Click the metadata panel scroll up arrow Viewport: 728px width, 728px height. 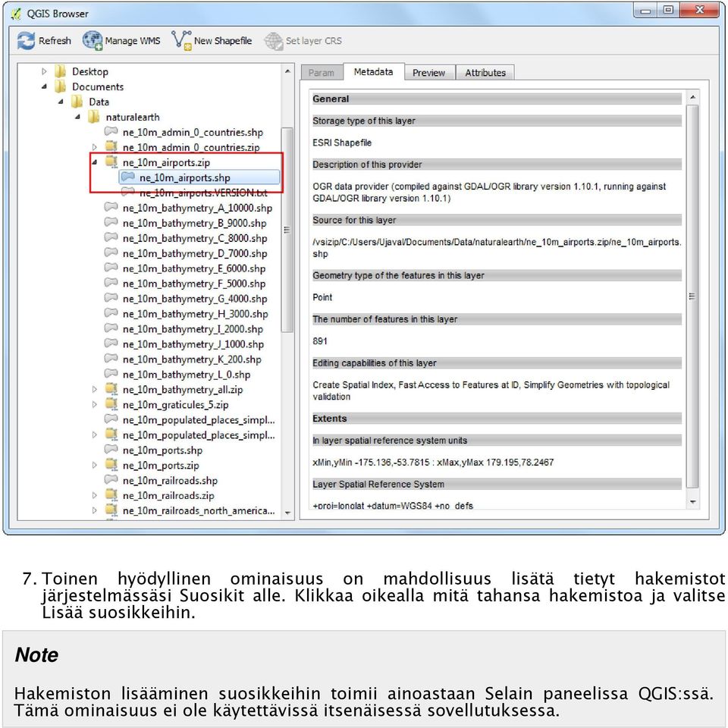click(x=692, y=97)
